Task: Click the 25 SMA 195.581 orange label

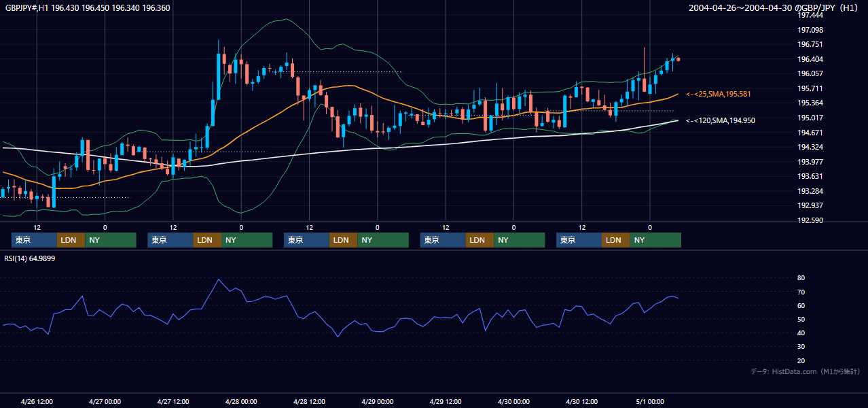Action: 719,94
